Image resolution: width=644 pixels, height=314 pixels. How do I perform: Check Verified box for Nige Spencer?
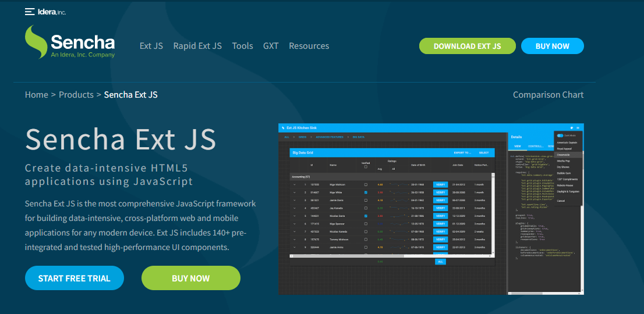click(x=366, y=224)
